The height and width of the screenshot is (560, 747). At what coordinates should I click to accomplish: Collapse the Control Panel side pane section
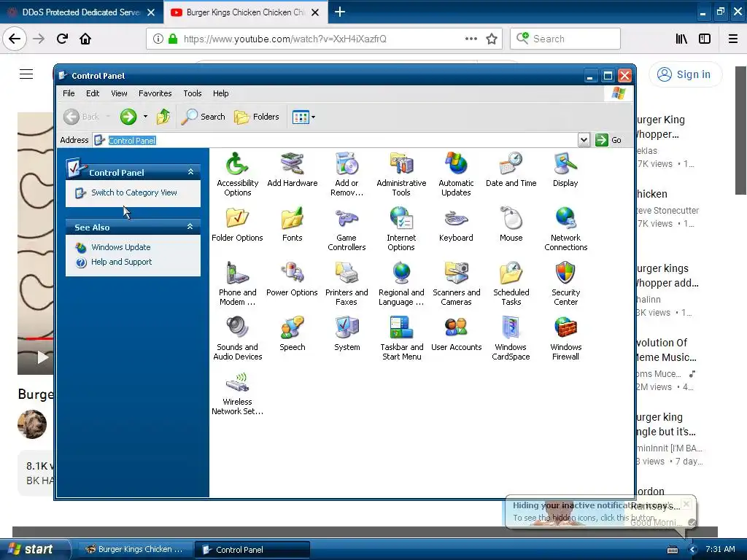click(x=190, y=172)
